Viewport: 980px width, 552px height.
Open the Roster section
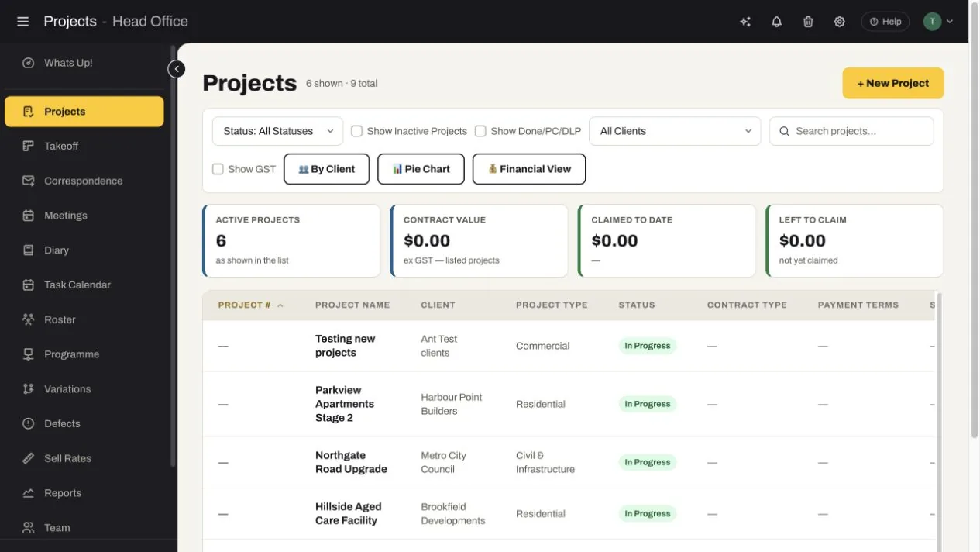tap(84, 319)
